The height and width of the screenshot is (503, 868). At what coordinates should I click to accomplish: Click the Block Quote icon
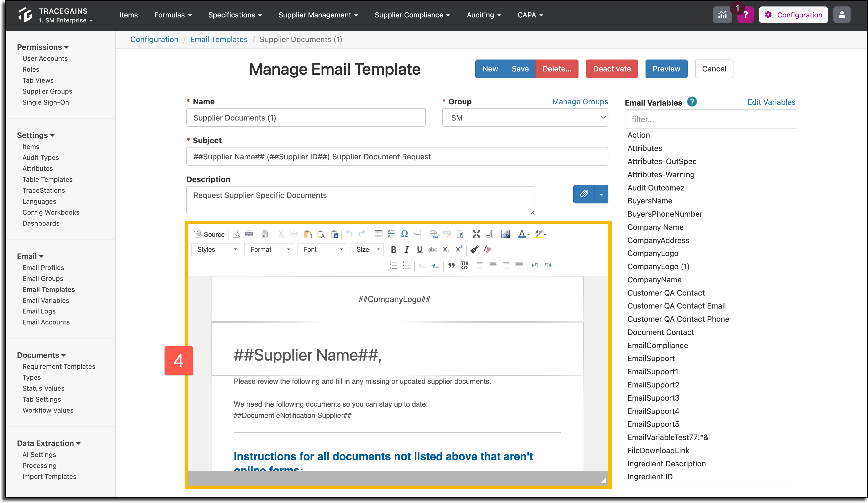(x=451, y=265)
